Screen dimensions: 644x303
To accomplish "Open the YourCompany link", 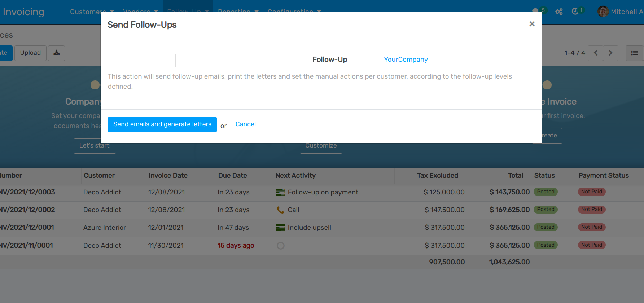I will pos(406,60).
